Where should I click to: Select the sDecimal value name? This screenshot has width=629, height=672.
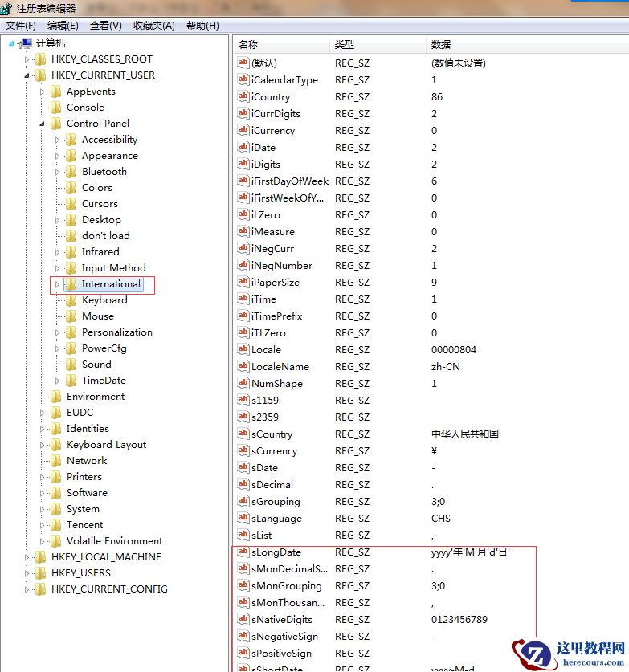click(x=272, y=485)
